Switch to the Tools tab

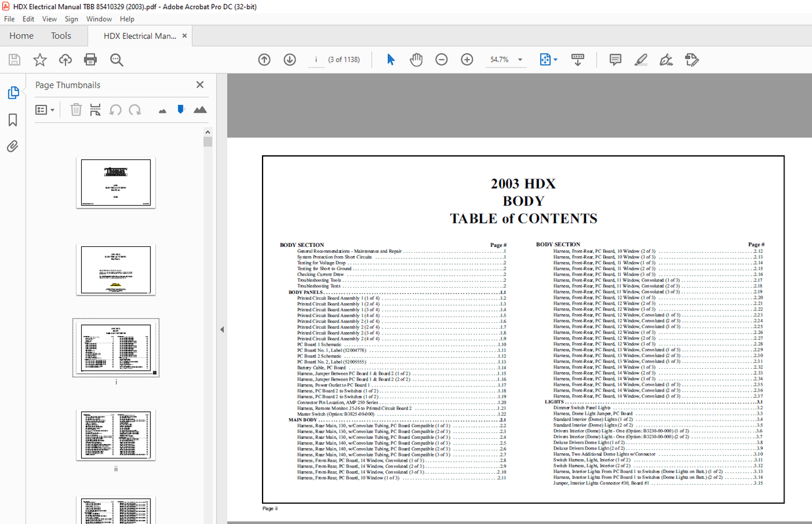tap(61, 35)
